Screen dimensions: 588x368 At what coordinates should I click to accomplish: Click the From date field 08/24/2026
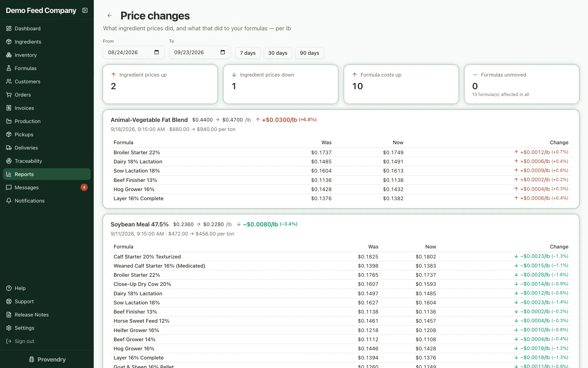[x=133, y=52]
